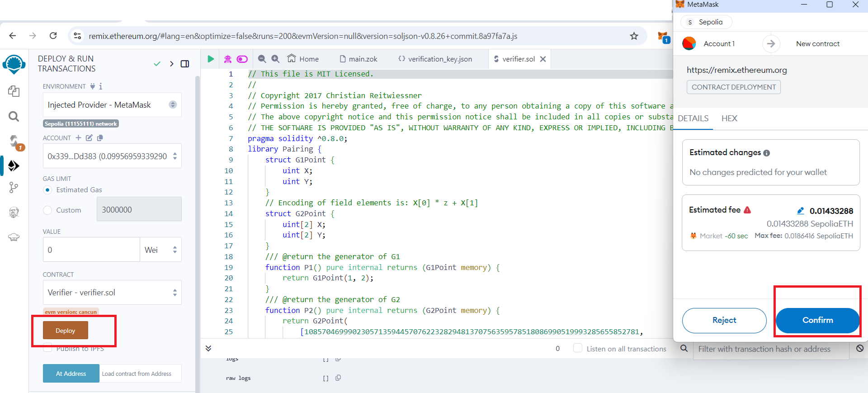Viewport: 868px width, 393px height.
Task: Open Environment Injected Provider dropdown
Action: [x=112, y=105]
